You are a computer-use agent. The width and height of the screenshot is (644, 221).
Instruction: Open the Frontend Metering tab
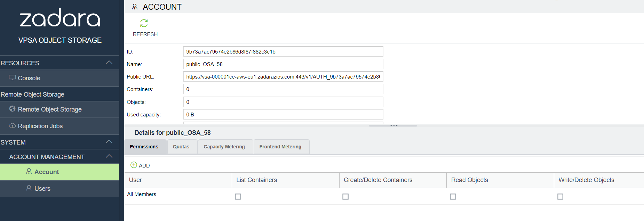[281, 147]
